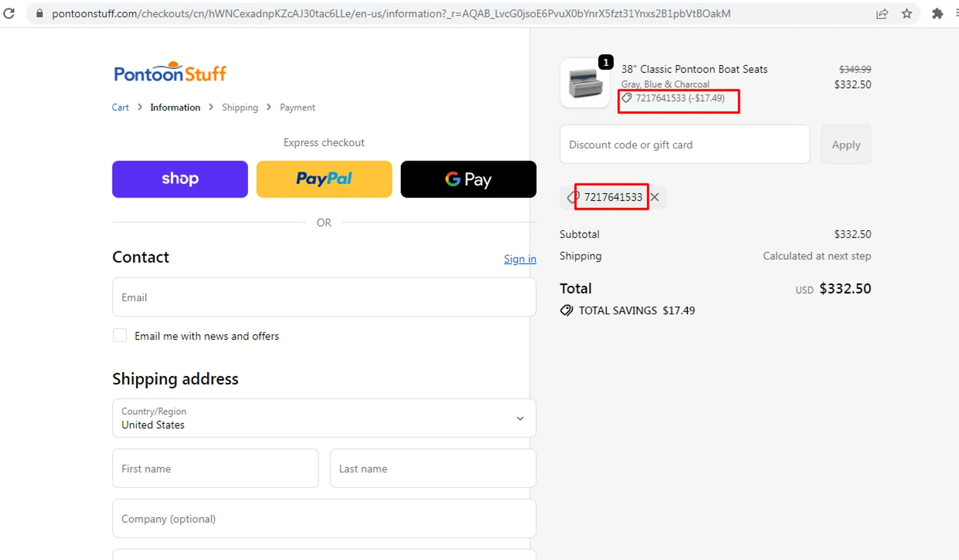Screen dimensions: 959x560
Task: Click the Company (optional) field
Action: [324, 518]
